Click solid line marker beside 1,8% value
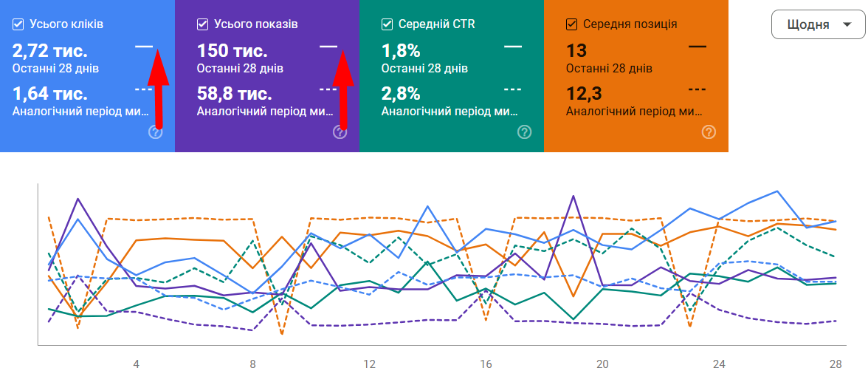Screen dimensions: 868x385 513,47
